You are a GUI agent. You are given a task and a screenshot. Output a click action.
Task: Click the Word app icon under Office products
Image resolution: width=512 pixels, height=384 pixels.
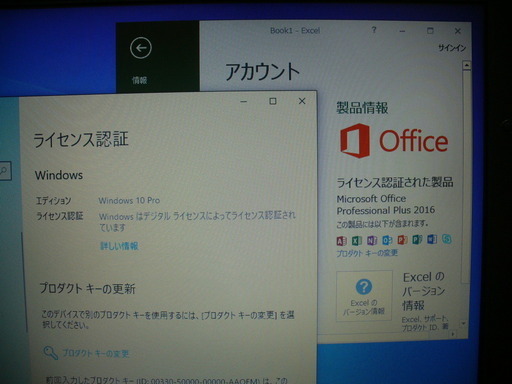[x=432, y=239]
